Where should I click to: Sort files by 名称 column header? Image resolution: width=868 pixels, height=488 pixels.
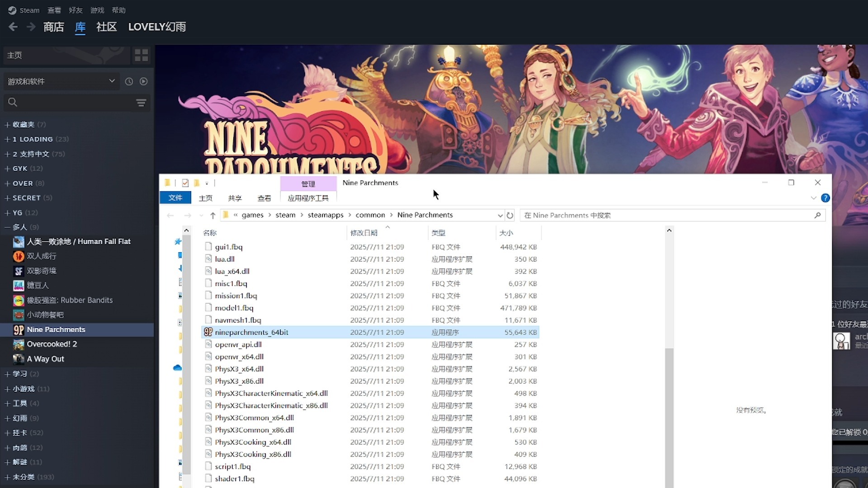click(x=210, y=233)
